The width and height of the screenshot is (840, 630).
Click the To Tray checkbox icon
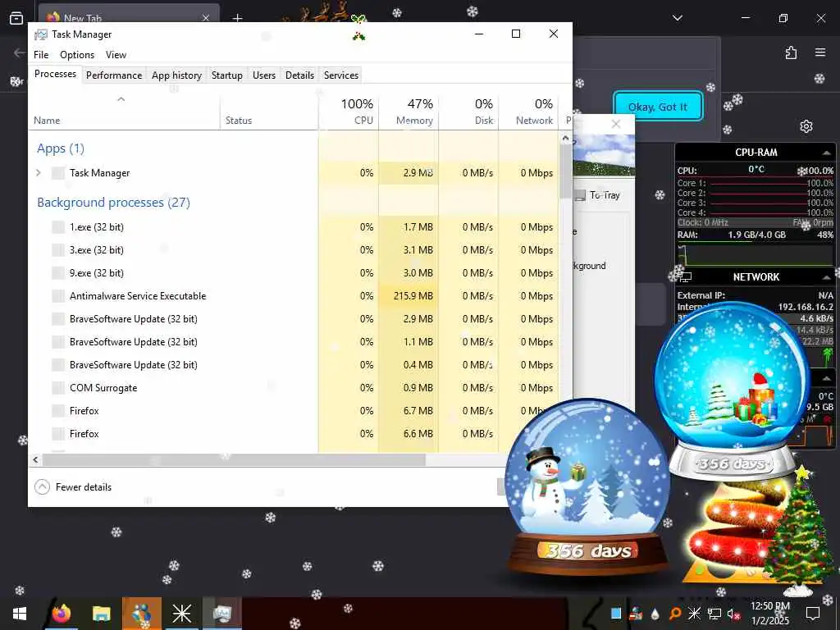[580, 195]
